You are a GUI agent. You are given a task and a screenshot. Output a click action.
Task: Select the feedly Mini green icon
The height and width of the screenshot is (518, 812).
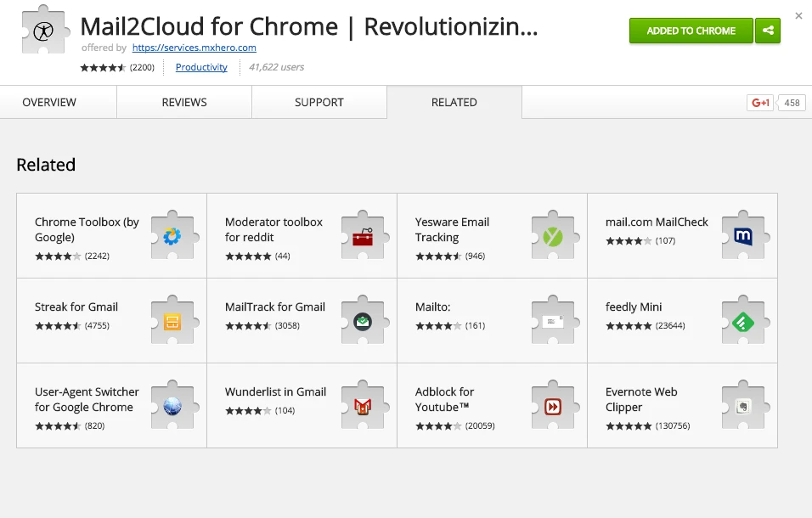pyautogui.click(x=743, y=321)
